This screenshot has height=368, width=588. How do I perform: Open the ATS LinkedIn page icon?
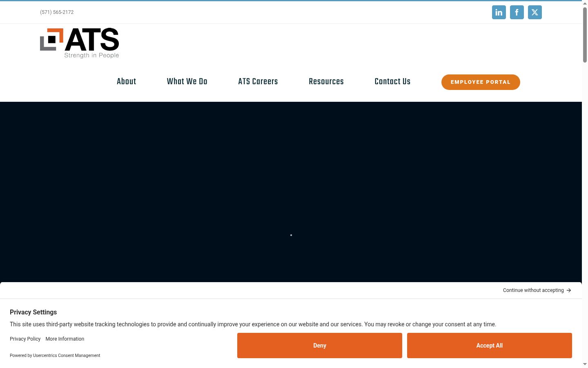499,12
